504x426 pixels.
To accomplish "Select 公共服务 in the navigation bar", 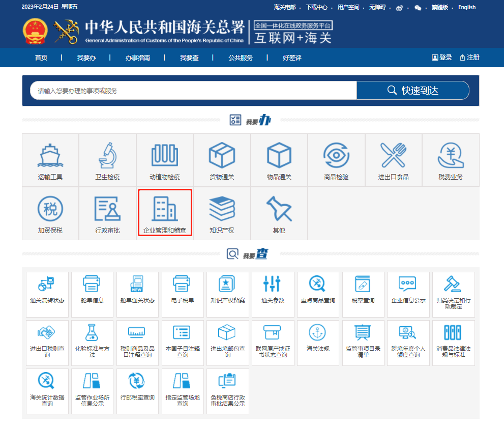I will tap(241, 58).
